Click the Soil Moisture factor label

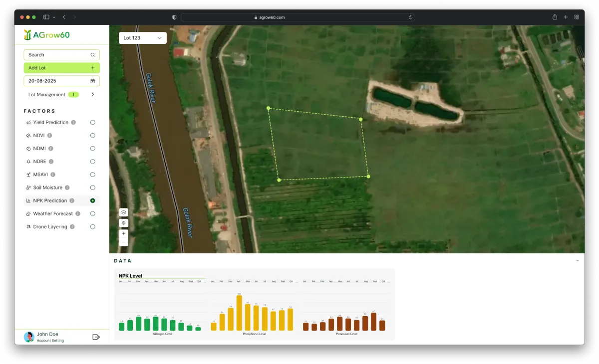click(48, 187)
